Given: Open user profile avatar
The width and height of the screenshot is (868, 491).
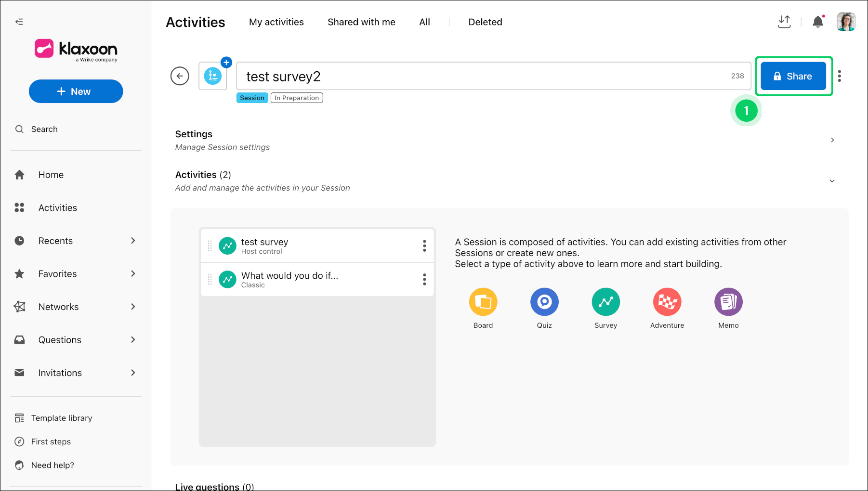Looking at the screenshot, I should click(x=846, y=22).
